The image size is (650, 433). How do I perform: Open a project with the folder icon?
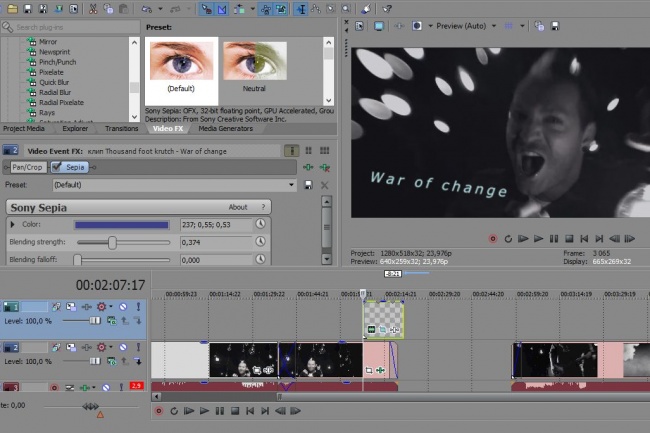point(12,9)
